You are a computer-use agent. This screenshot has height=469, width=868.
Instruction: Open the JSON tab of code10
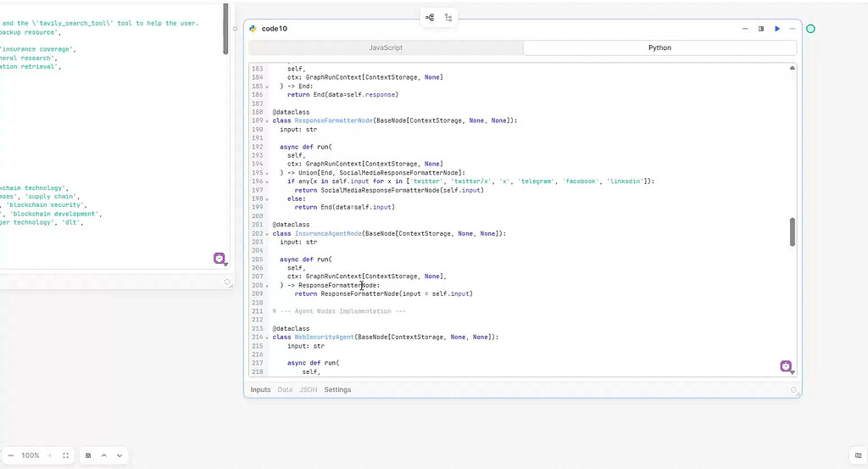point(309,390)
